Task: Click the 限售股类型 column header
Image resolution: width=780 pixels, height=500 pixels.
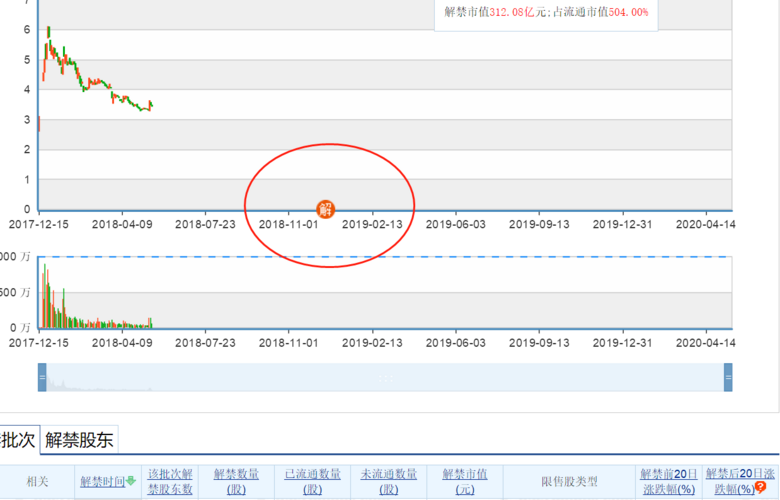Action: tap(569, 482)
